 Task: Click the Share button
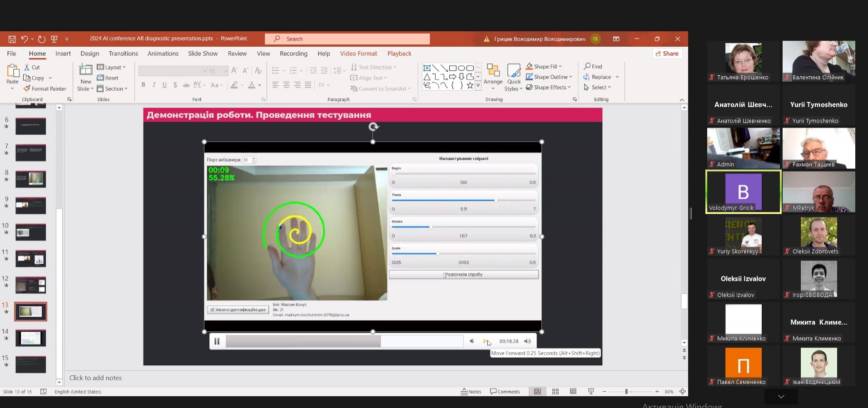click(667, 54)
